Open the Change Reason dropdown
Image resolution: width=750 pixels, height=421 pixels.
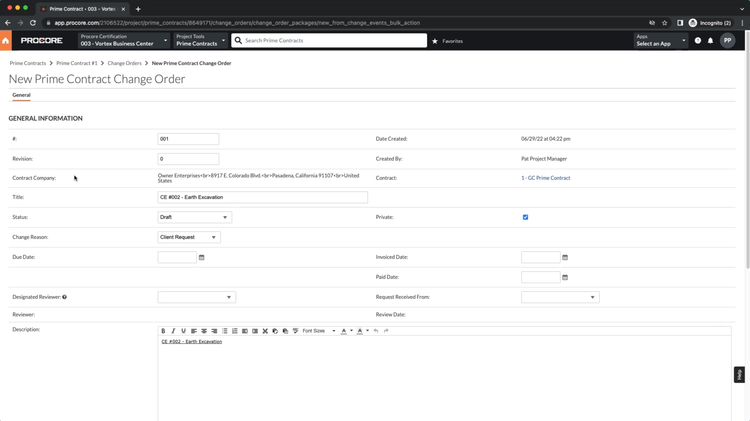(189, 237)
